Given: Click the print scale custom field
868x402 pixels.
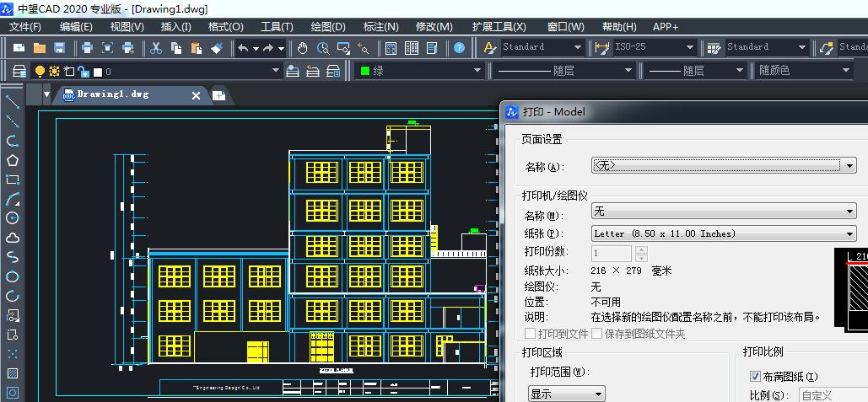Looking at the screenshot, I should point(833,394).
